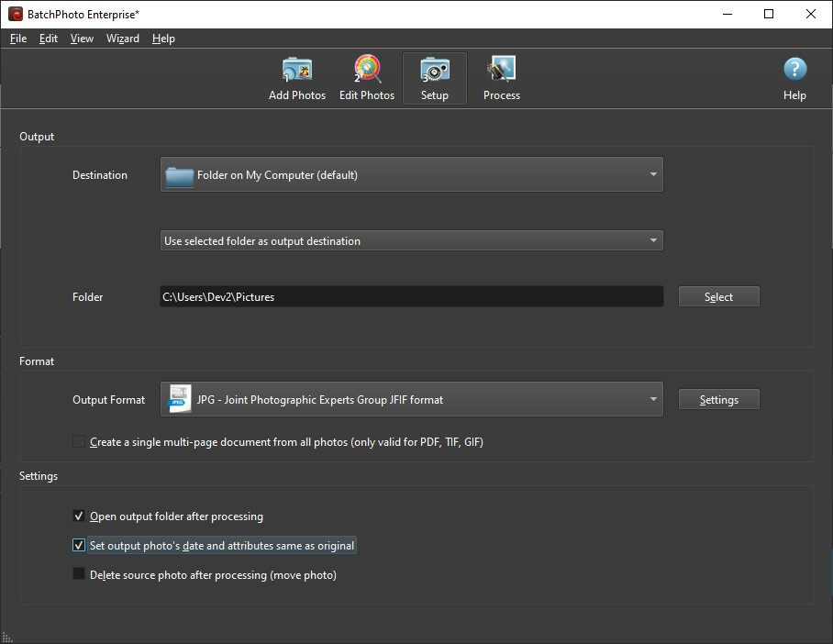The width and height of the screenshot is (833, 644).
Task: Uncheck Open output folder after processing
Action: (79, 516)
